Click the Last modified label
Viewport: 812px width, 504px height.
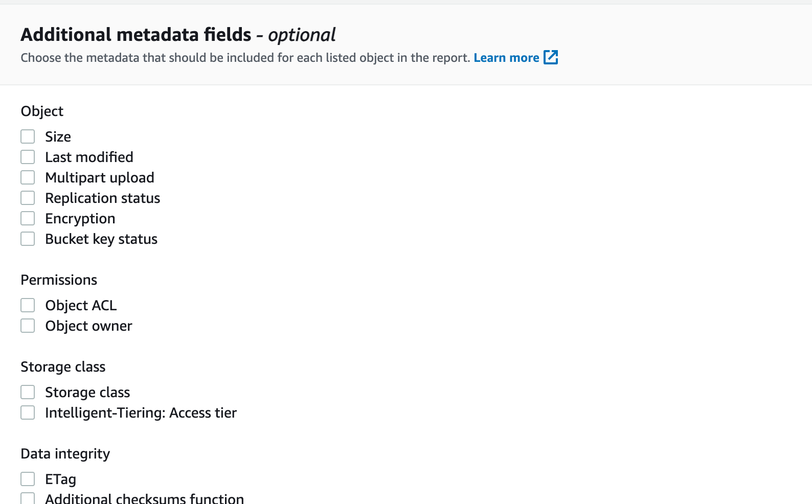click(x=89, y=157)
